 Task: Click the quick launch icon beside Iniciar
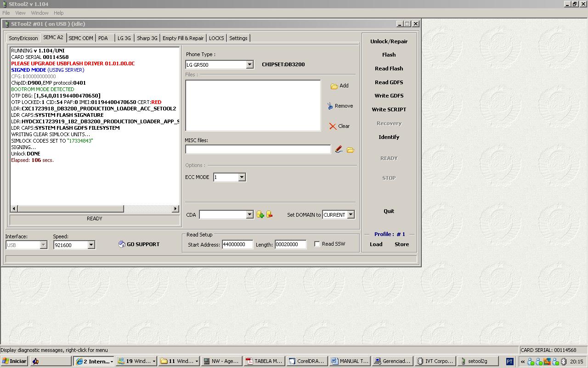35,361
